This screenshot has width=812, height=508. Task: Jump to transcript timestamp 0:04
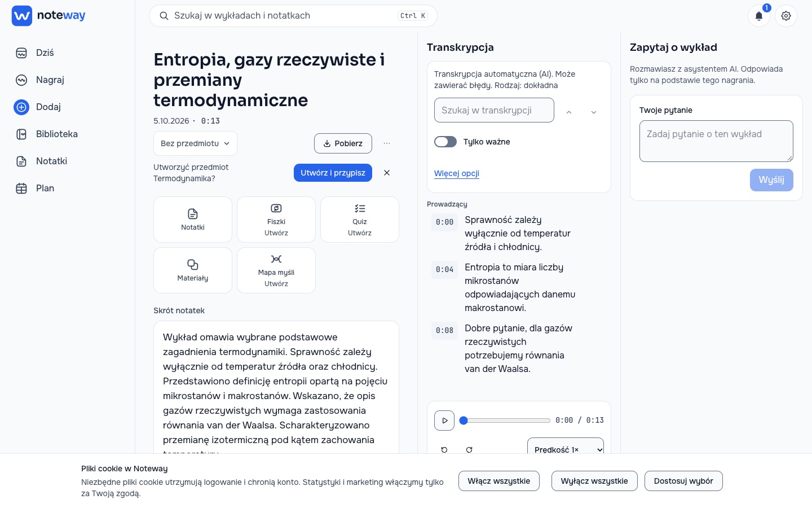(x=445, y=270)
